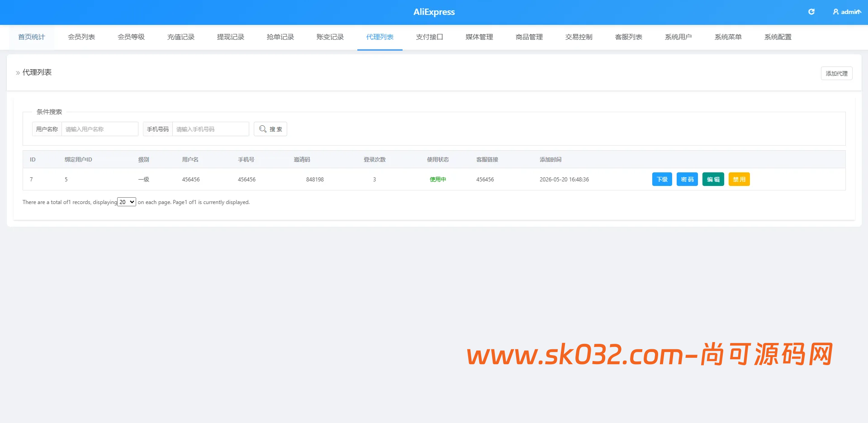Click the refresh icon in top bar
868x423 pixels.
tap(811, 12)
